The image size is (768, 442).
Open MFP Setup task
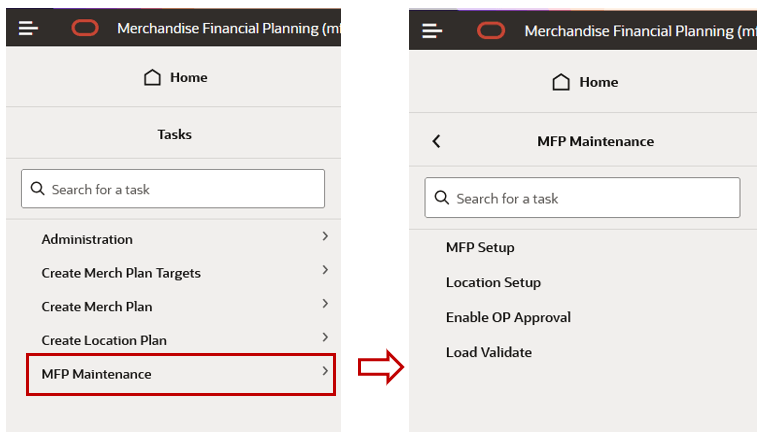480,247
